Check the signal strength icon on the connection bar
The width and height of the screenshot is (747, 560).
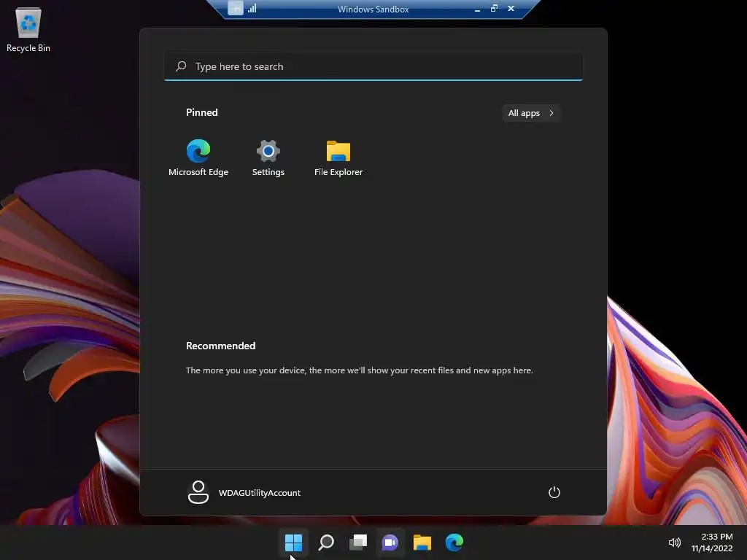tap(252, 8)
